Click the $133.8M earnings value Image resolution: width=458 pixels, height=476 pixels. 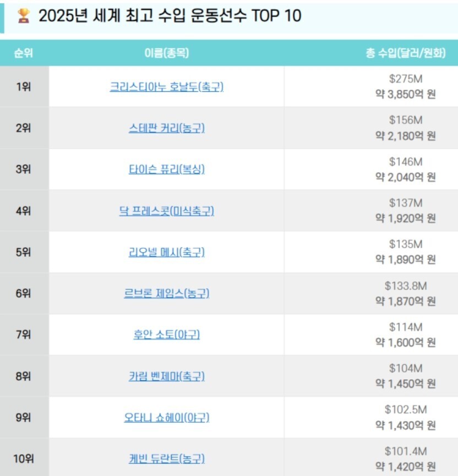[405, 286]
